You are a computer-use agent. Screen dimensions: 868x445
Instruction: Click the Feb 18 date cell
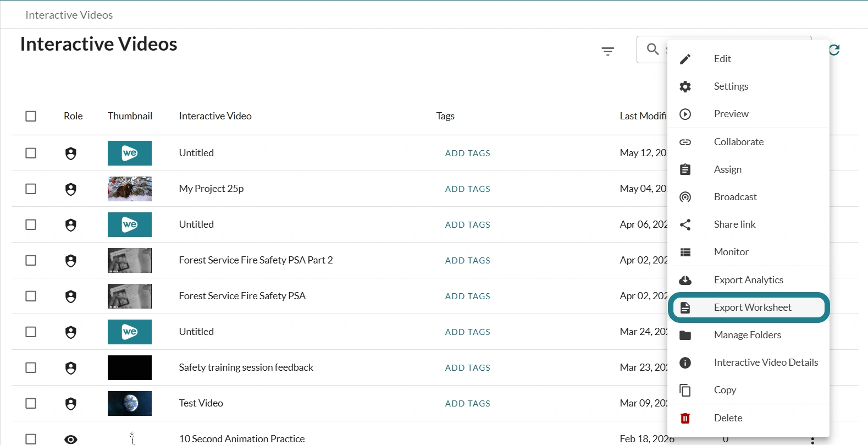tap(647, 439)
